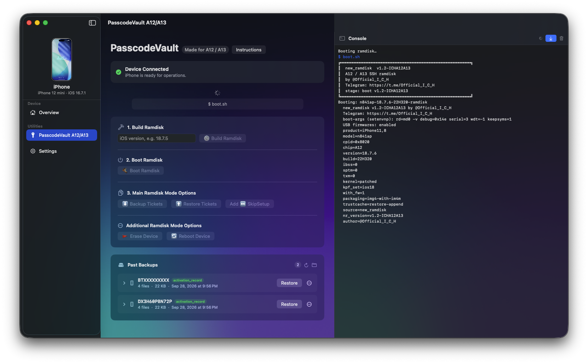Expand the DX3H60PBN72P backup row

(124, 304)
